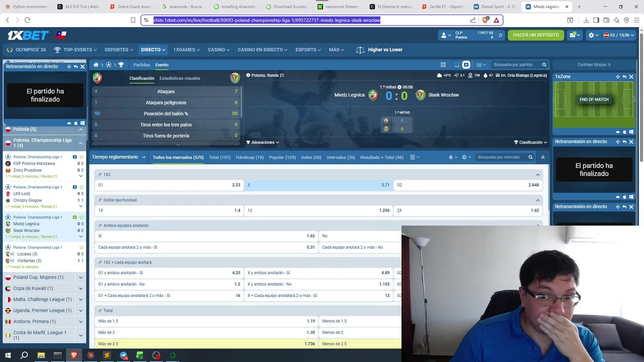The image size is (644, 362).
Task: Open Brave browser from taskbar
Action: [74, 355]
